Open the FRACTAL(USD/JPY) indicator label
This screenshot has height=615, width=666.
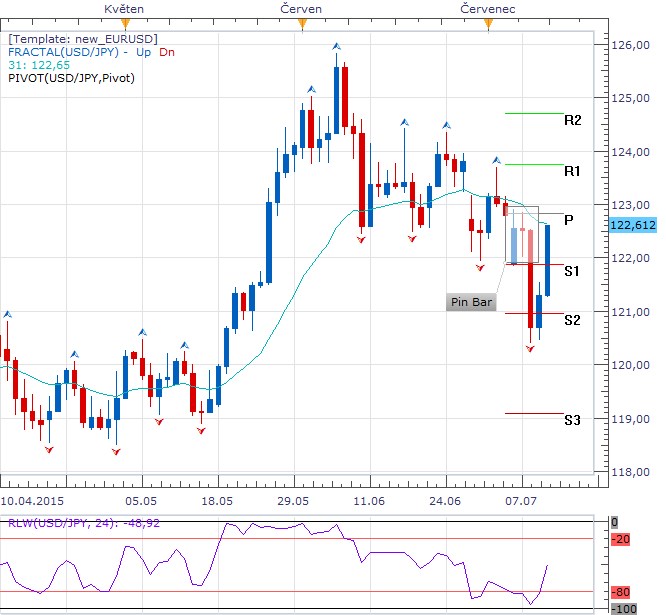(x=63, y=52)
